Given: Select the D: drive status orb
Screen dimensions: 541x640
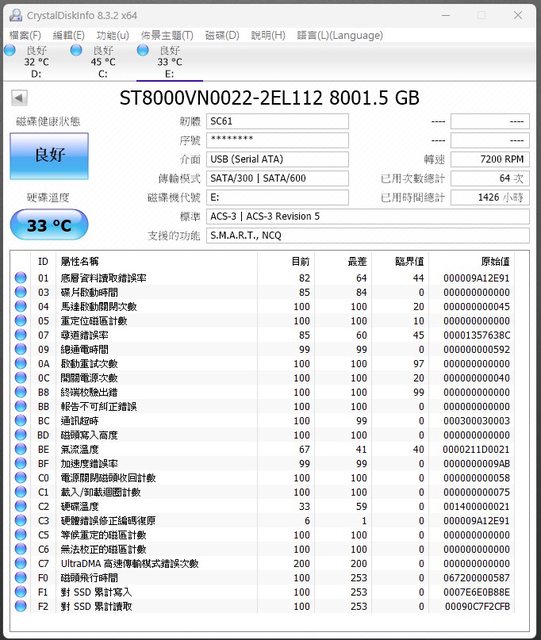Looking at the screenshot, I should click(x=10, y=50).
